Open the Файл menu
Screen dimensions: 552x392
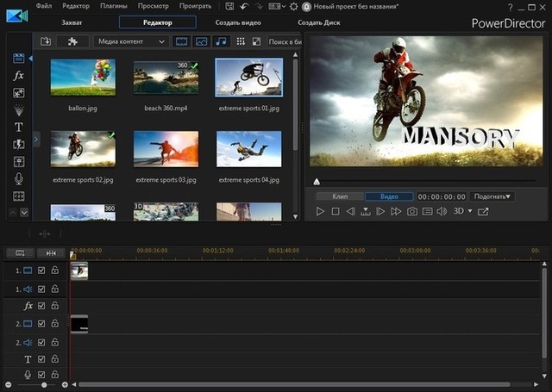click(44, 6)
